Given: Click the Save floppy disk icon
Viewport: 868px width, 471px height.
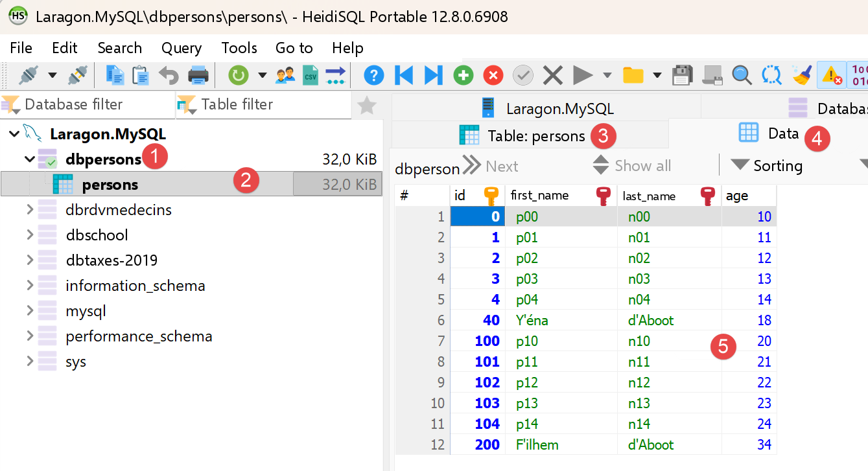Looking at the screenshot, I should point(682,75).
